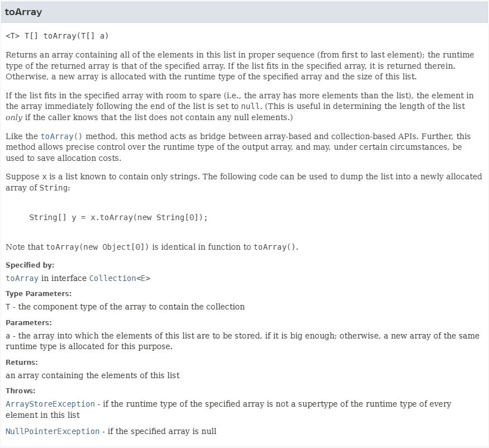Open the toArray() method link in description
489x448 pixels.
coord(61,136)
